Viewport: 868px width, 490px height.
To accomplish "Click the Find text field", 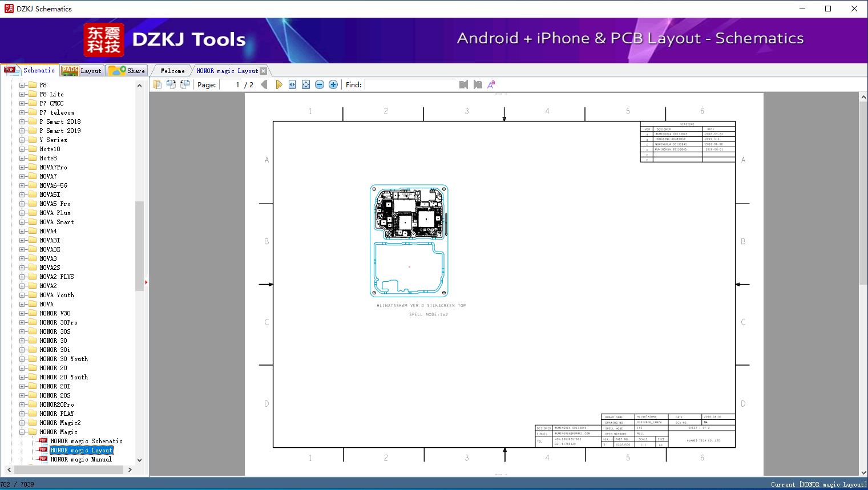I will [x=410, y=84].
